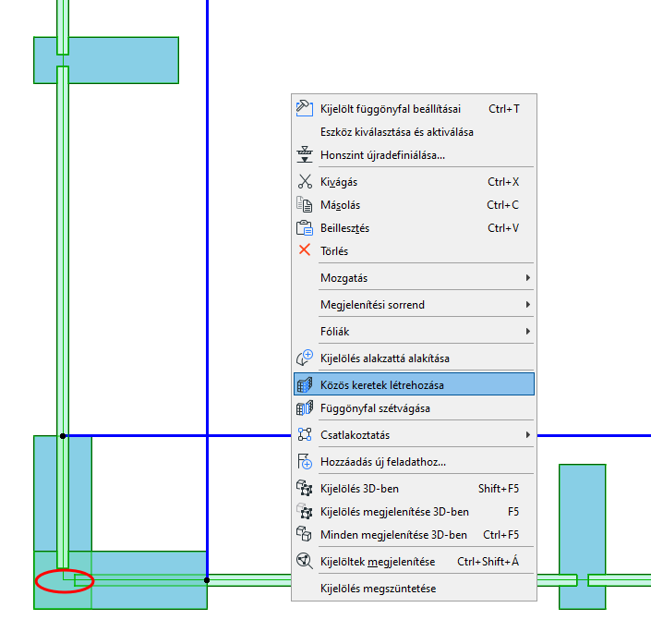Open the Megjelenítési sorrend entry
This screenshot has height=644, width=651.
coord(414,305)
